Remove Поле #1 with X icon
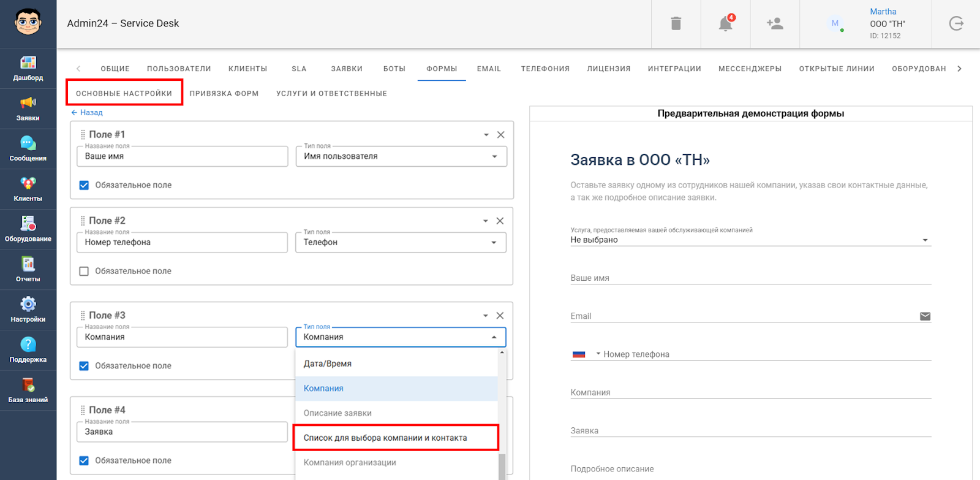Viewport: 980px width, 480px height. pos(500,135)
